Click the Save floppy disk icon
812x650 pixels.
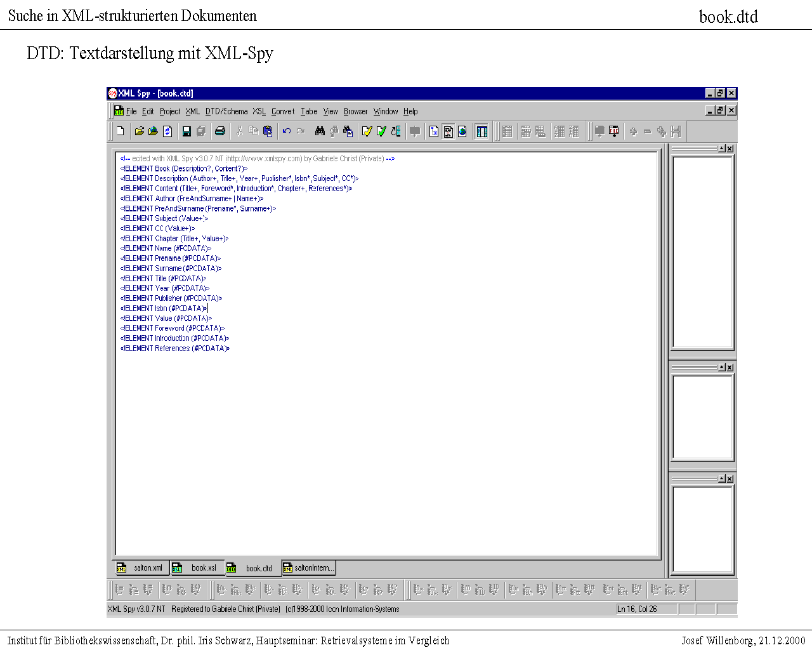[187, 131]
